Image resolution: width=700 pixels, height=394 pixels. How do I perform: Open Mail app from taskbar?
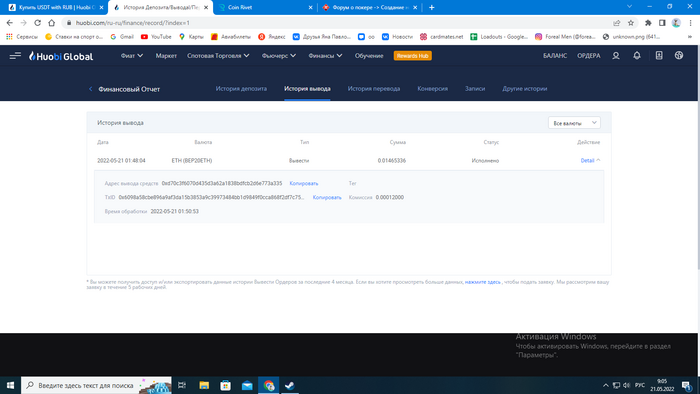click(247, 385)
